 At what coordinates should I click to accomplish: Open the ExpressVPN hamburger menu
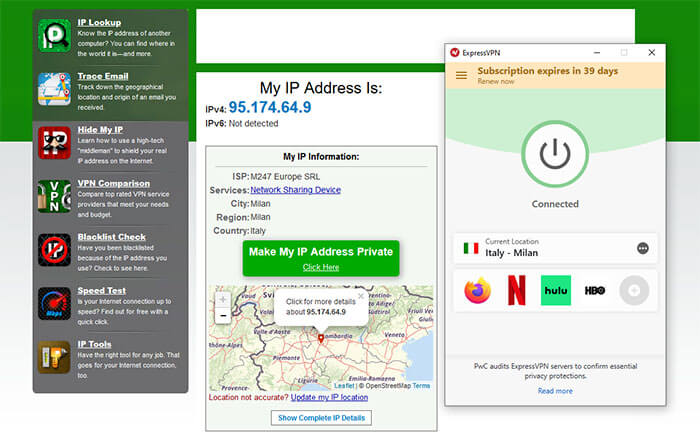(x=461, y=75)
